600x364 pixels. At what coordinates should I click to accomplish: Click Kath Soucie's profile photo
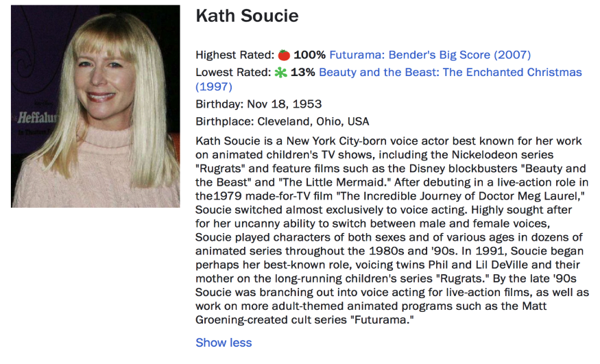point(95,106)
